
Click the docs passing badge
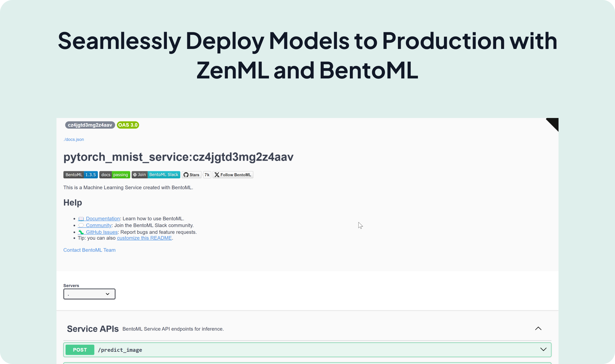click(115, 175)
